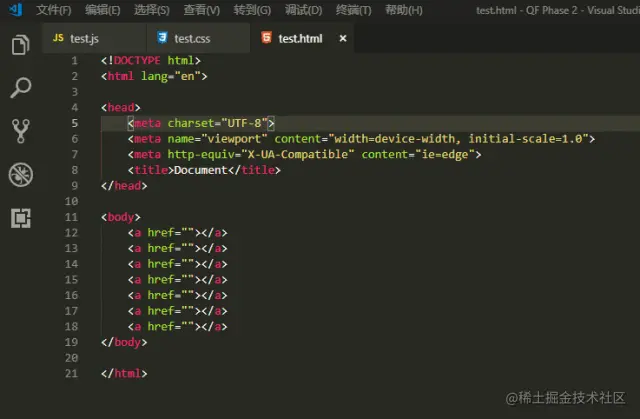Image resolution: width=640 pixels, height=419 pixels.
Task: Click the anchor tag on line 15
Action: pos(178,279)
